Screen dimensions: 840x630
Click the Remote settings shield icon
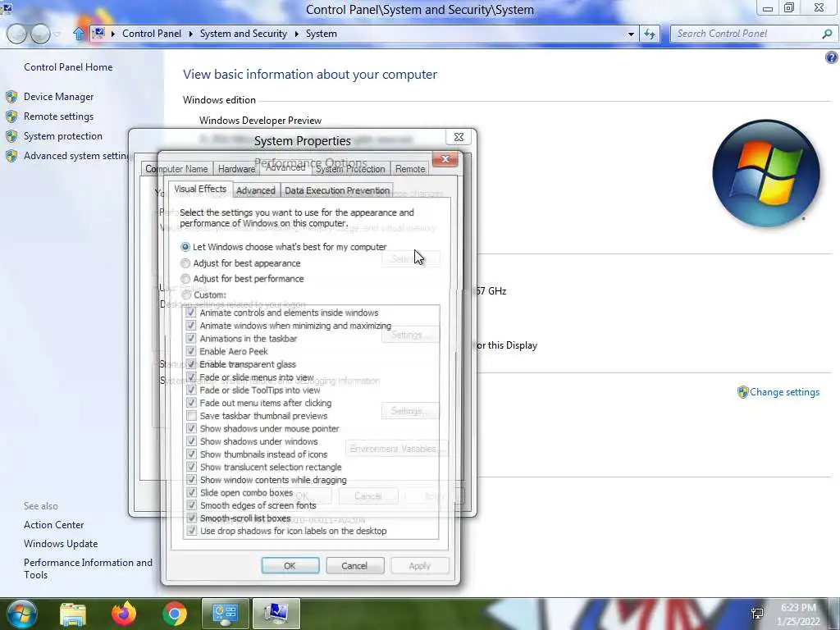11,116
